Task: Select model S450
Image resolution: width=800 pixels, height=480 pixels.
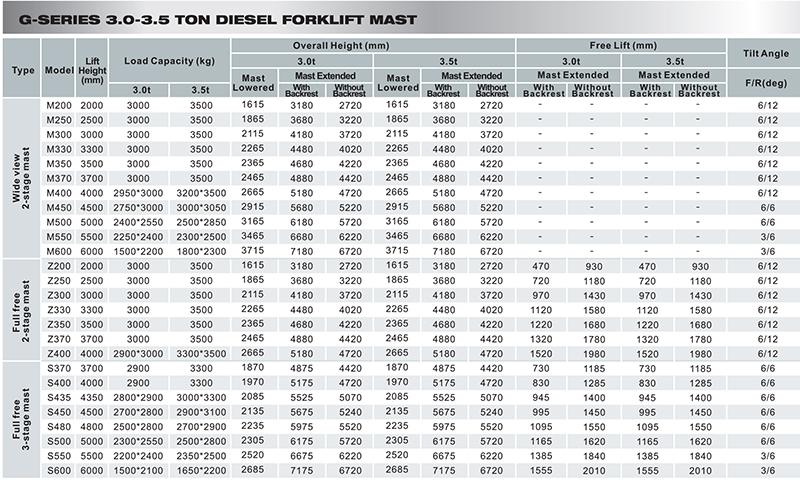Action: click(x=59, y=413)
